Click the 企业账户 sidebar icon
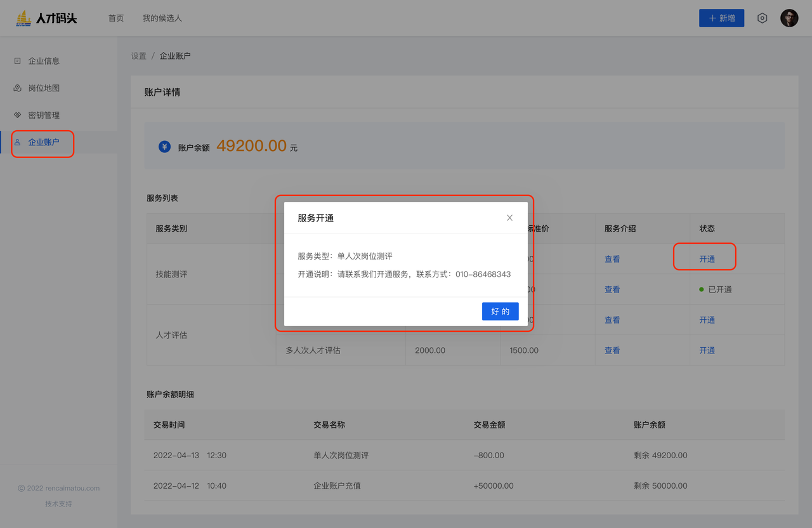 (x=18, y=142)
